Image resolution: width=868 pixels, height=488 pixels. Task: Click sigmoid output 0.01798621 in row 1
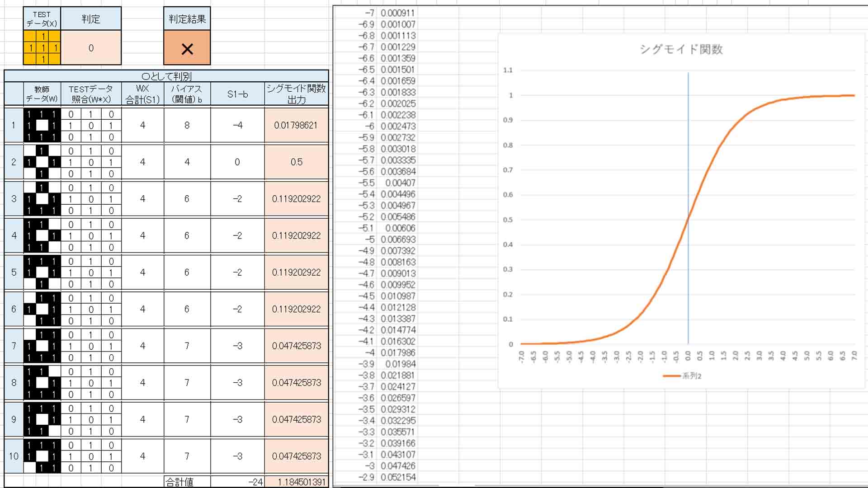point(296,125)
